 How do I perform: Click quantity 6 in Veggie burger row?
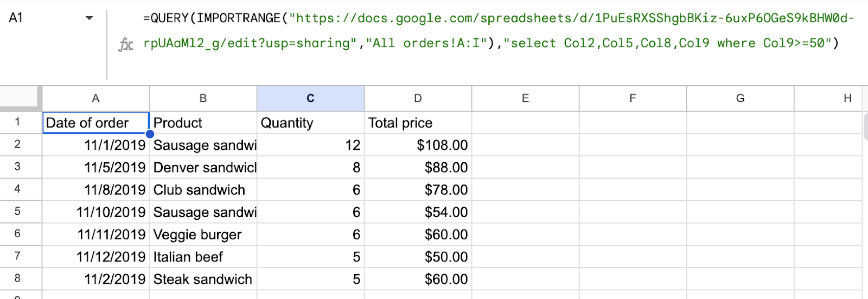coord(310,234)
